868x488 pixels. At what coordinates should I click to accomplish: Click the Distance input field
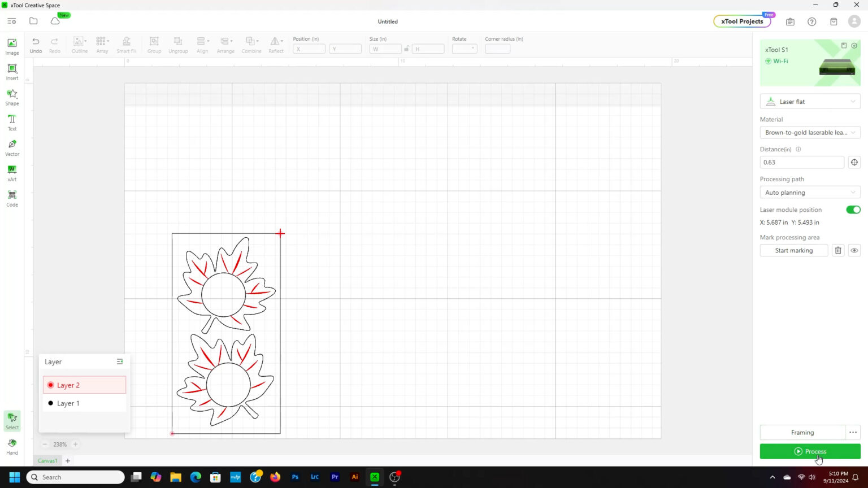tap(801, 162)
